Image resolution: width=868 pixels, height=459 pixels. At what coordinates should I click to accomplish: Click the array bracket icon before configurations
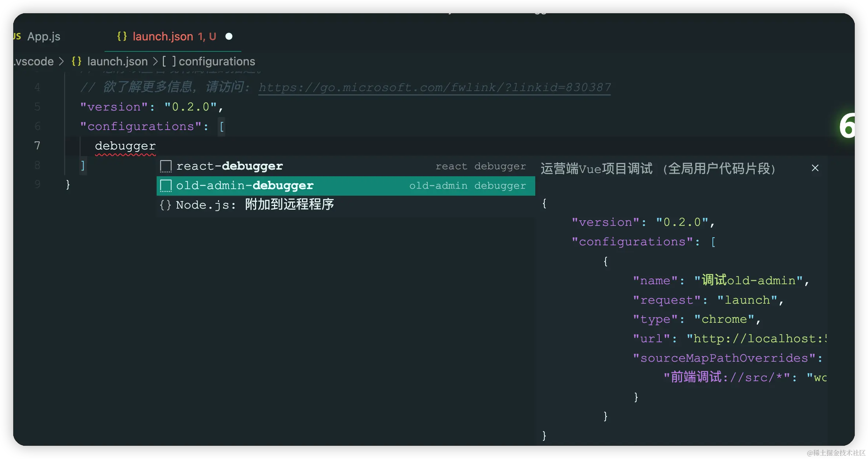pos(169,61)
